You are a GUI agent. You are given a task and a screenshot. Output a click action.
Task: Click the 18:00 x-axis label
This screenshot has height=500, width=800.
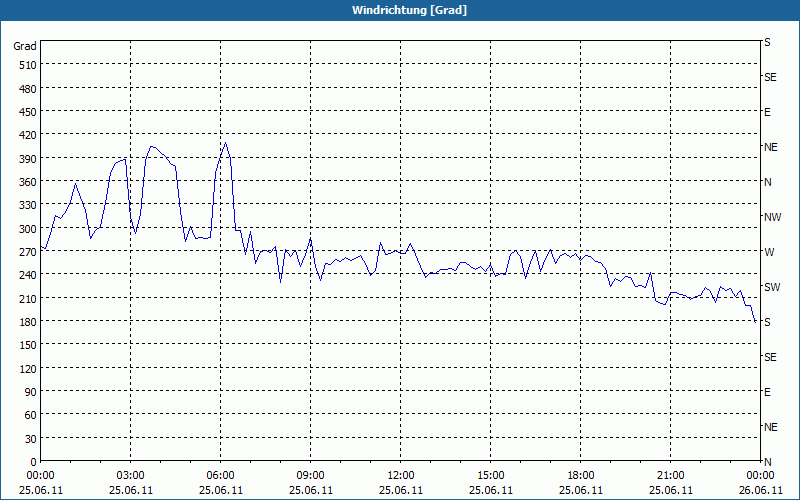pos(581,476)
